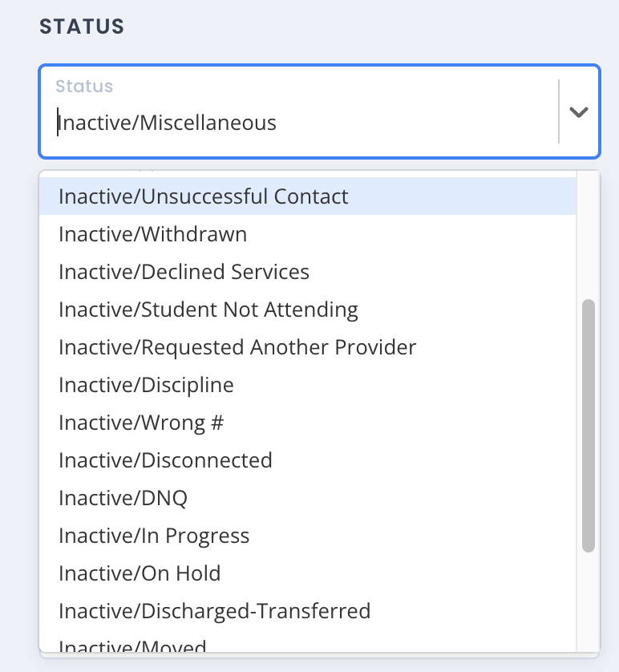Viewport: 619px width, 672px height.
Task: Click the Status dropdown chevron arrow
Action: [579, 112]
